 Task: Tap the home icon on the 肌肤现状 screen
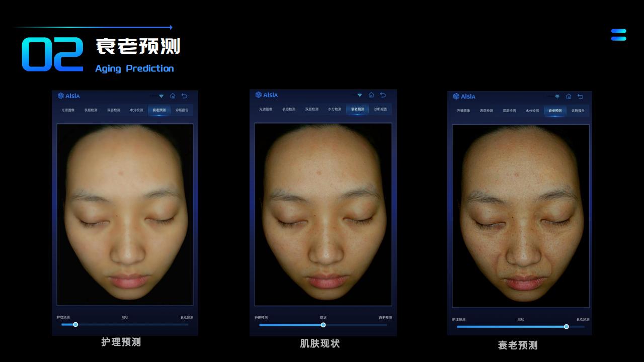pos(371,95)
